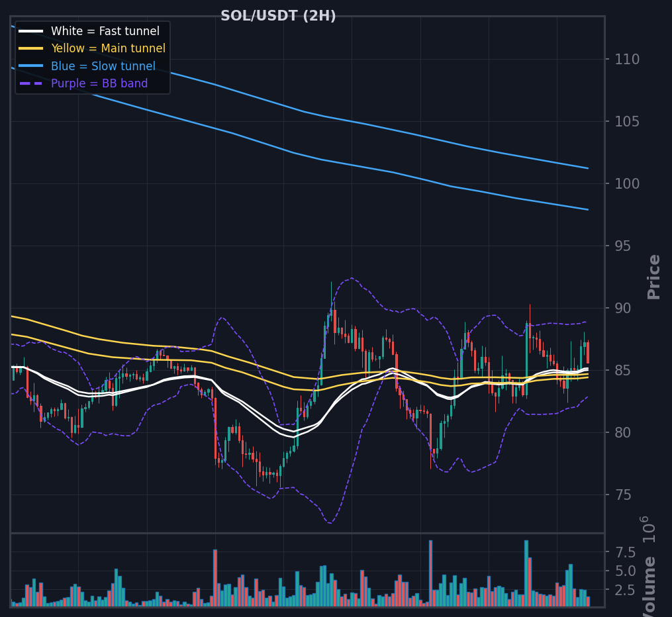Click the 'White = Fast tunnel' legend label

[x=105, y=31]
